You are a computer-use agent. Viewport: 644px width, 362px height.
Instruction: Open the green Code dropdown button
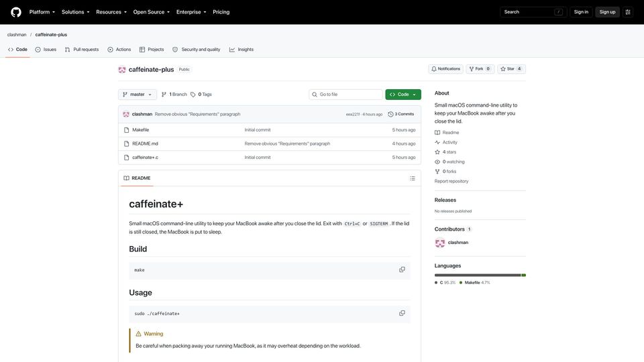[403, 95]
